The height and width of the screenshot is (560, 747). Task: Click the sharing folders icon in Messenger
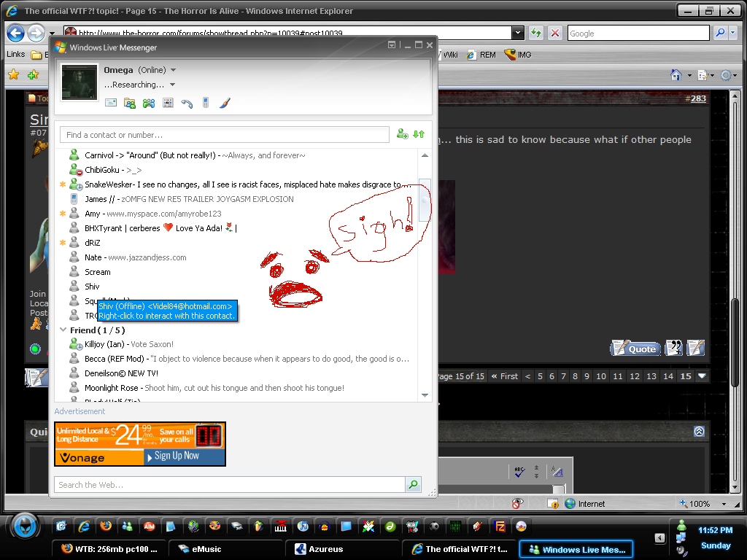pos(130,103)
